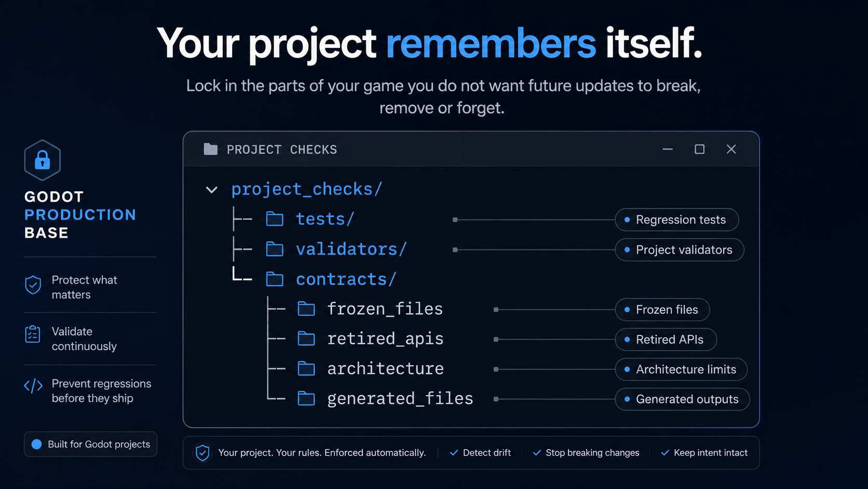Select the retired_apis tree item
The width and height of the screenshot is (868, 489).
(x=385, y=339)
